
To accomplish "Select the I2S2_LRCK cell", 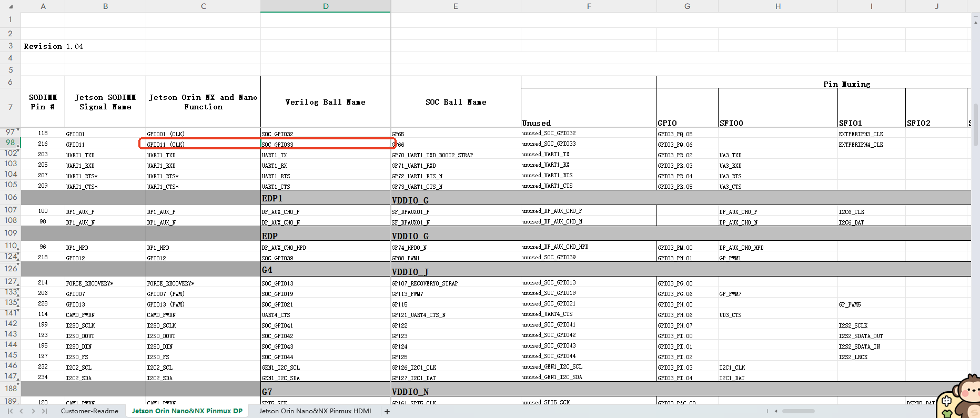I will 871,356.
